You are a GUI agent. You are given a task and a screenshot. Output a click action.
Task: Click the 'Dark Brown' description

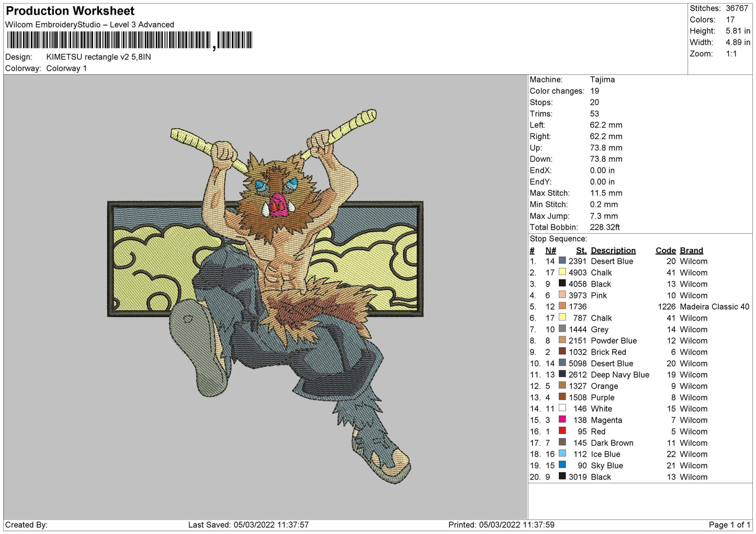tap(612, 442)
